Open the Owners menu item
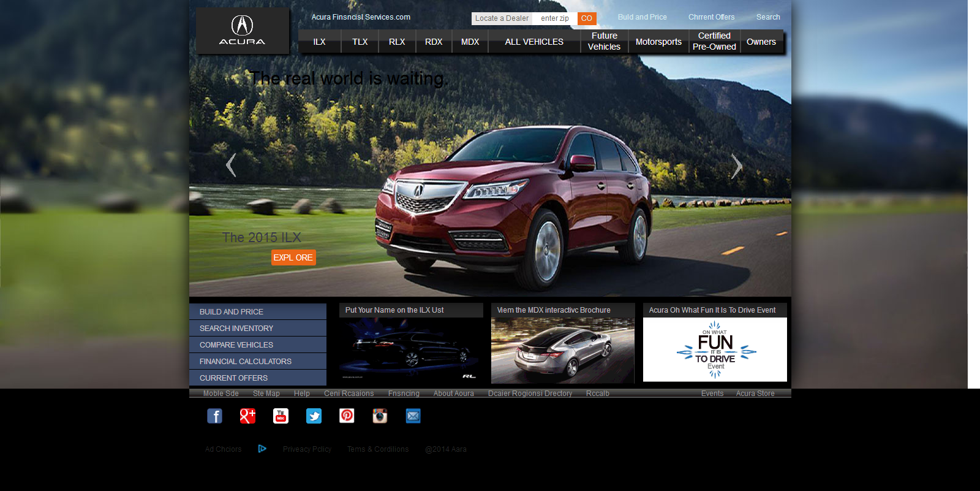This screenshot has width=980, height=491. [x=761, y=42]
